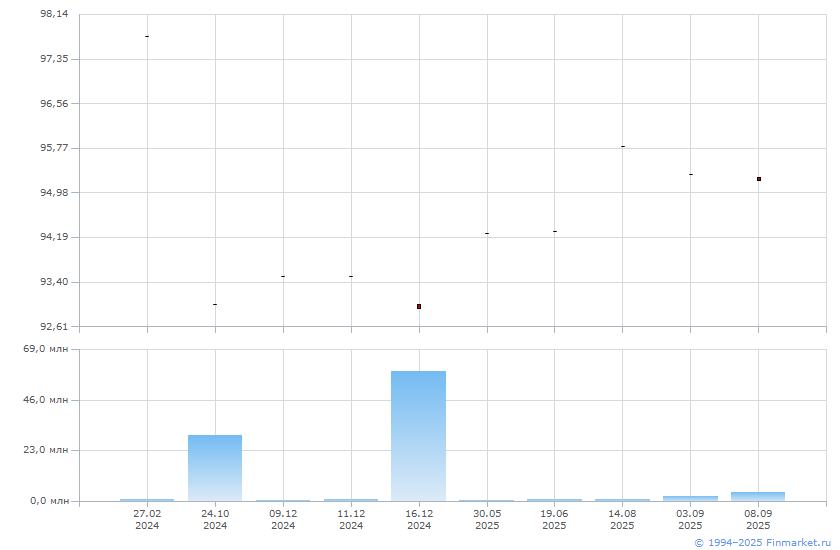This screenshot has width=840, height=550.
Task: Click the 09.12 2024 date label
Action: (283, 519)
